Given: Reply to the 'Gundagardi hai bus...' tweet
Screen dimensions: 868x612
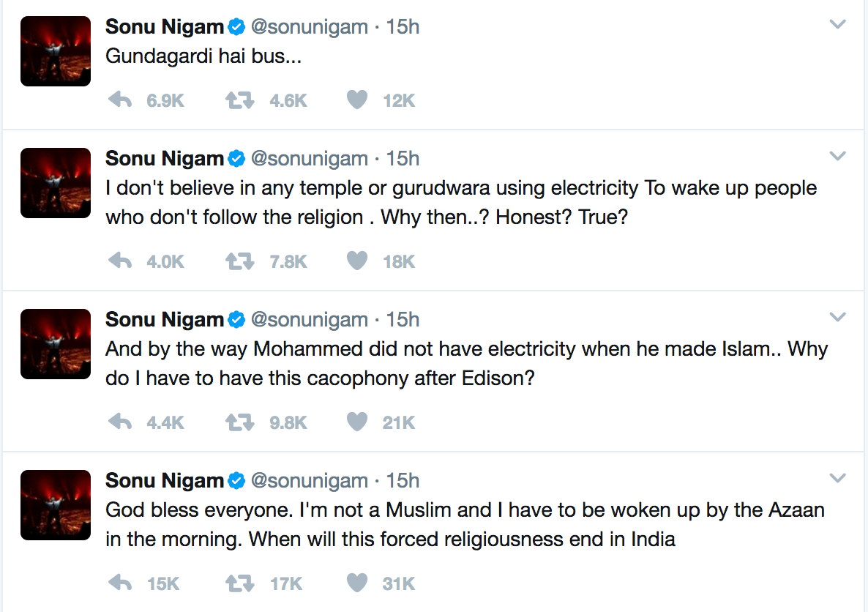Looking at the screenshot, I should point(120,100).
